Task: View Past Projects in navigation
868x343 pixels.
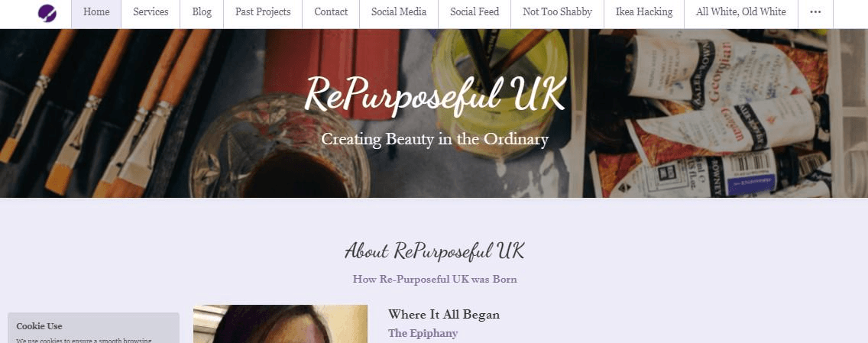Action: pos(263,11)
